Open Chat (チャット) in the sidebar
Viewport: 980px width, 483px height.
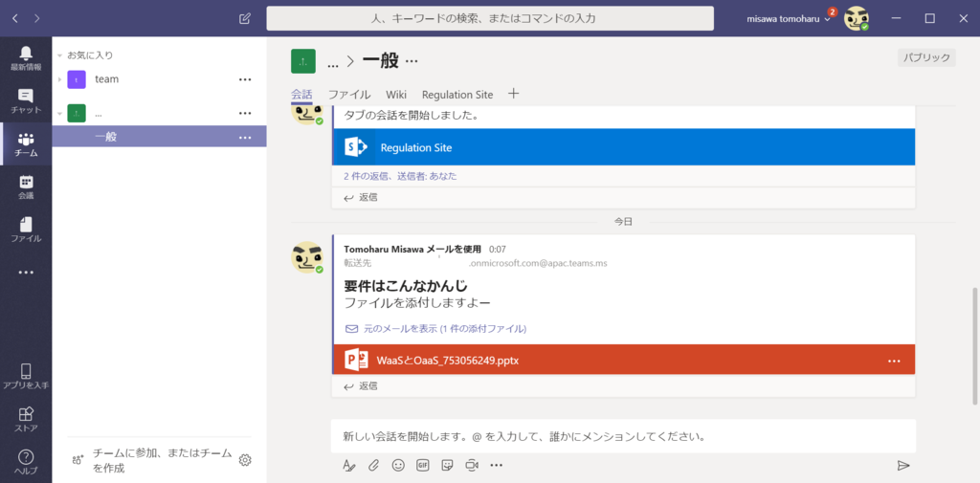tap(26, 101)
